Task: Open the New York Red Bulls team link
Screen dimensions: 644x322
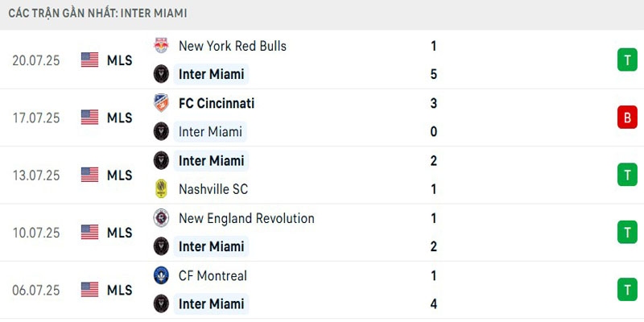Action: (232, 46)
